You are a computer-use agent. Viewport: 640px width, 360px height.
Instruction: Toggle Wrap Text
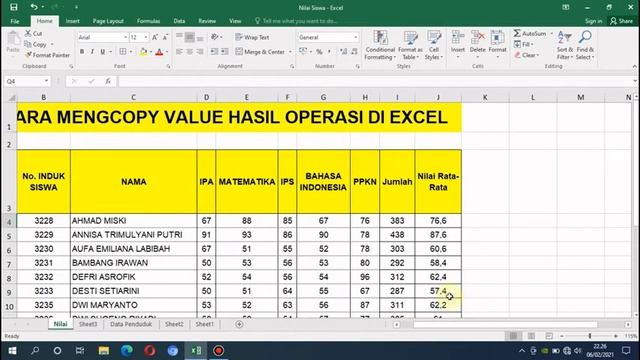click(252, 37)
